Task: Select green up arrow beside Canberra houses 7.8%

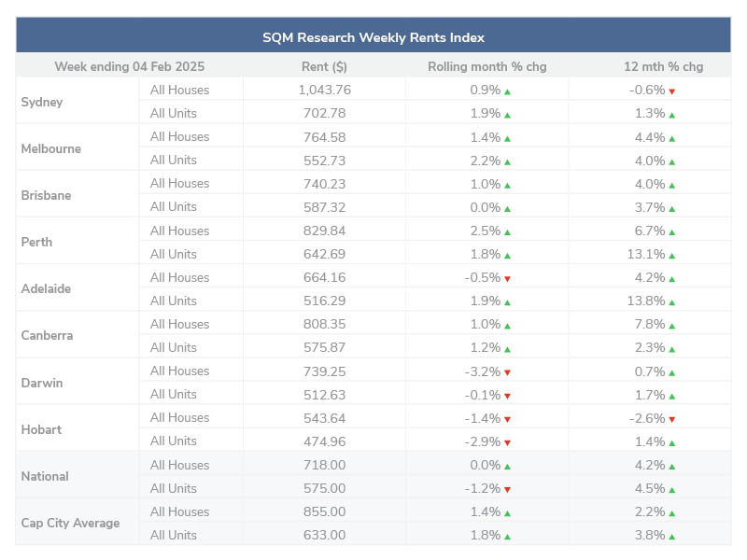Action: tap(671, 325)
